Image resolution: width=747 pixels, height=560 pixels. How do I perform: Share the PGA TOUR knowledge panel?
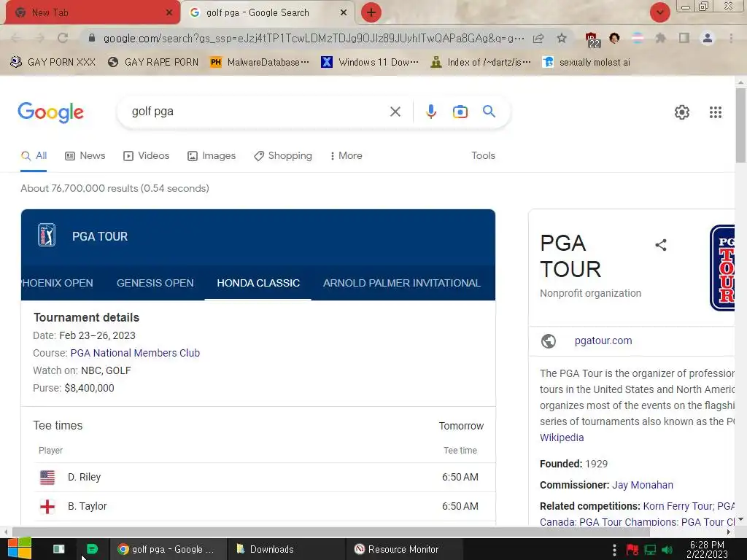click(661, 245)
